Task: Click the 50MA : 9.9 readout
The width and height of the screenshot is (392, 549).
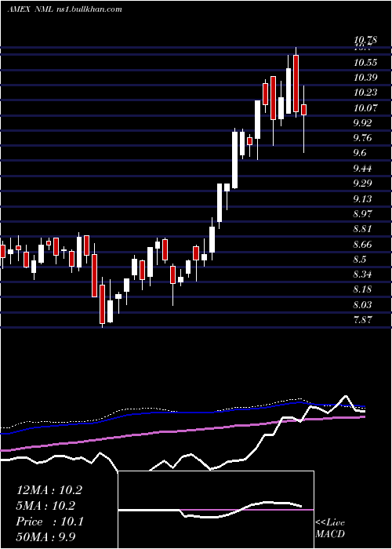Action: coord(45,536)
